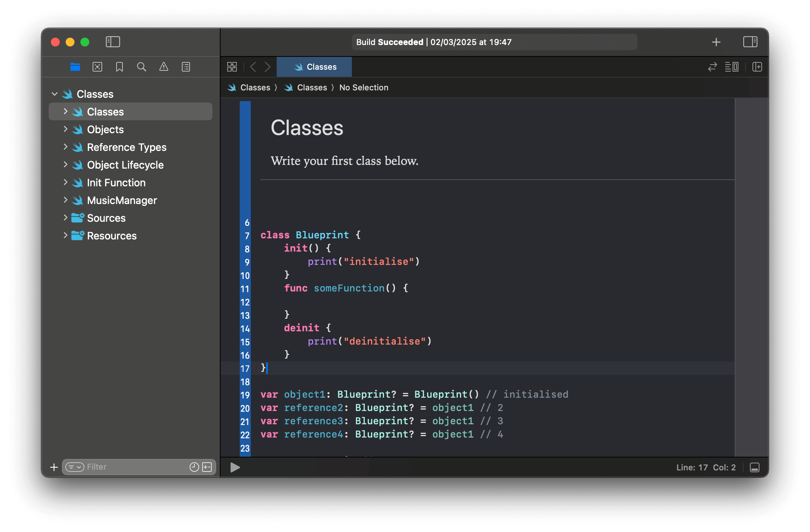Open the adjust editor options menu
Screen dimensions: 810x532
(x=731, y=67)
